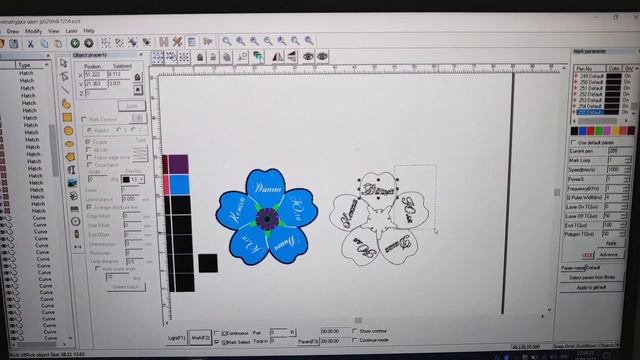Toggle the Mark Select checkbox
640x360 pixels.
[217, 342]
